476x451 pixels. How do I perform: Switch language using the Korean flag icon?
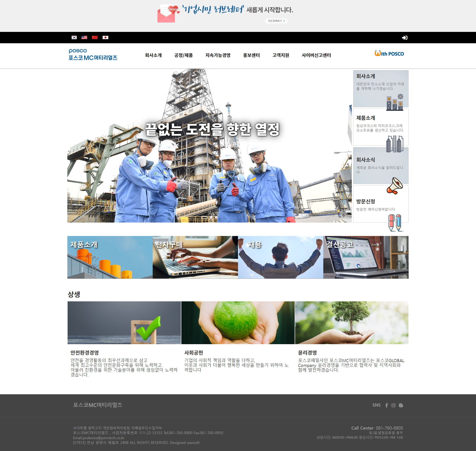click(x=74, y=38)
